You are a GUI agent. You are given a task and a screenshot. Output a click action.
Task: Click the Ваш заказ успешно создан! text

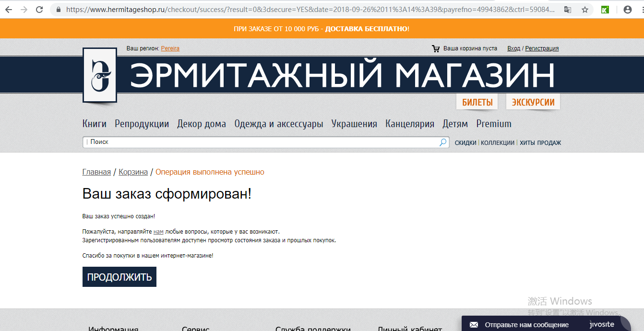click(119, 216)
